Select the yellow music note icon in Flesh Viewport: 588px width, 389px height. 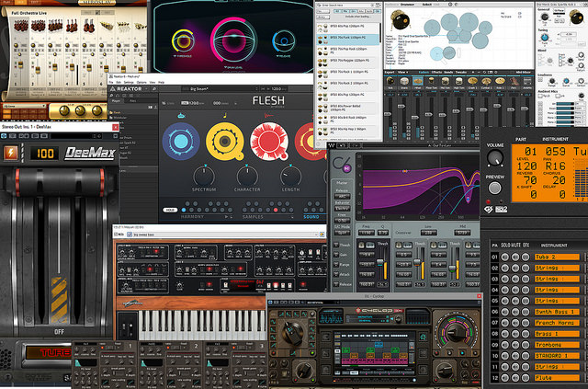[x=225, y=115]
